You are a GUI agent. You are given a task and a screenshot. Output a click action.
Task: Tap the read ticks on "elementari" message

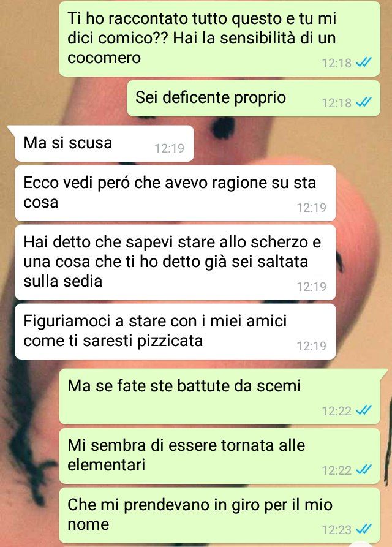tap(364, 470)
